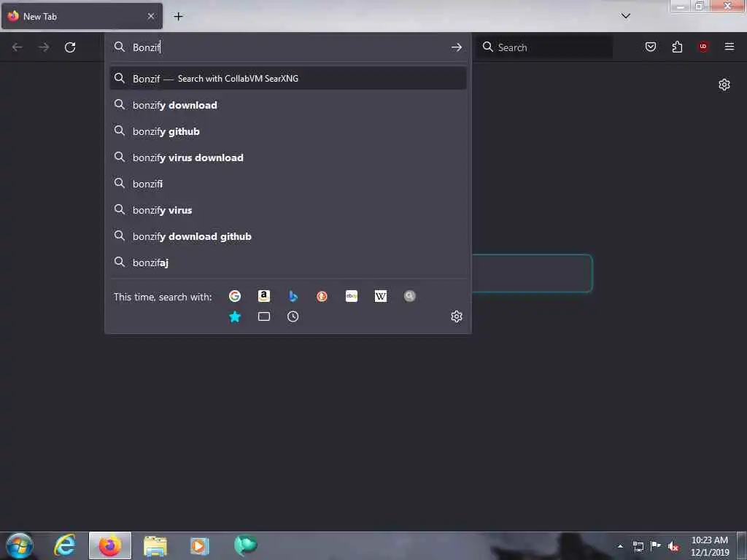Click the Show desktop strip beside the clock
Viewport: 747px width, 560px height.
[x=742, y=545]
